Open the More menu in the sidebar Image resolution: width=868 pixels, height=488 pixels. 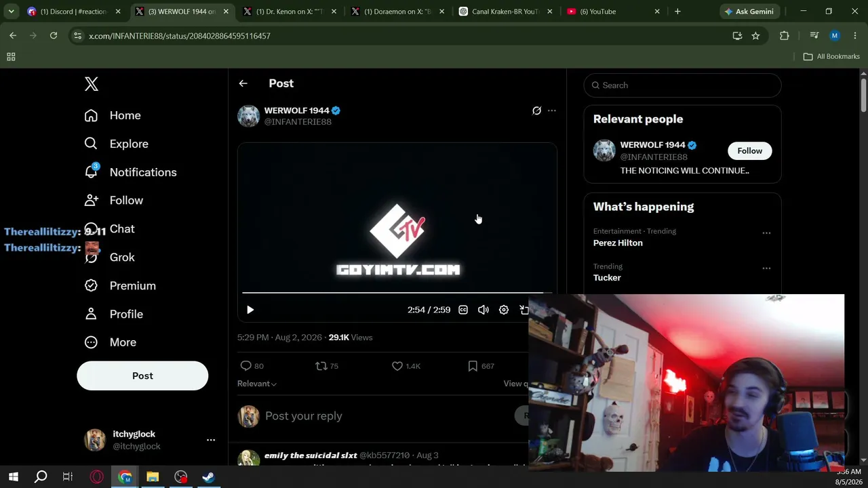coord(110,342)
